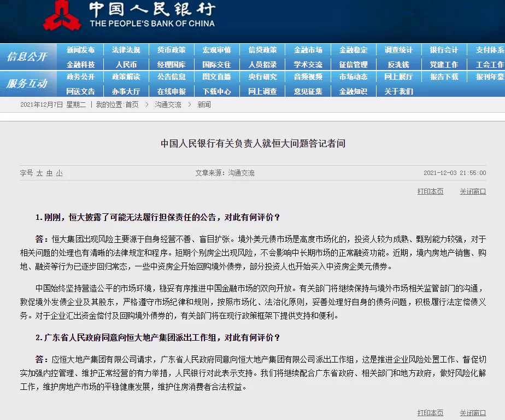
Task: Select 市场动态 menu entry
Action: [353, 77]
